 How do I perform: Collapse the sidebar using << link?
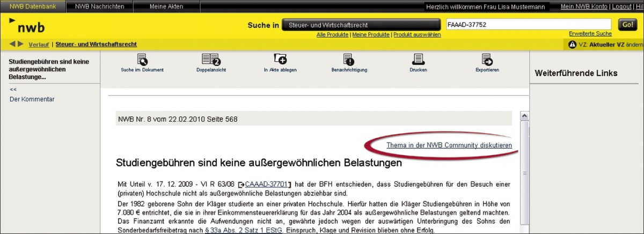[13, 90]
